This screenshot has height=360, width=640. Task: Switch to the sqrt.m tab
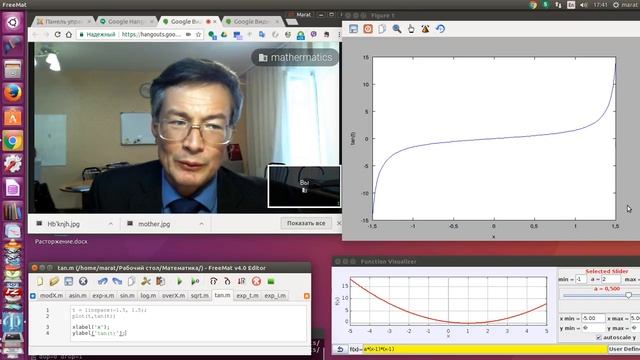pos(200,296)
